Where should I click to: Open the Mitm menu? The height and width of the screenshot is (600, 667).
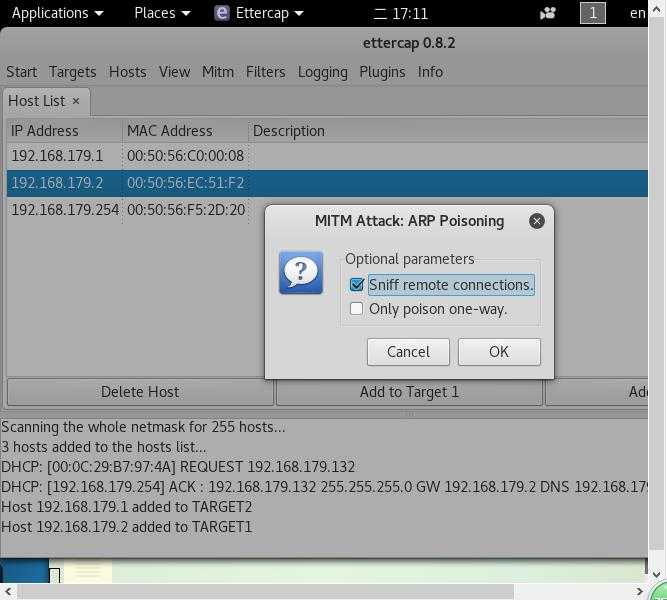tap(218, 72)
